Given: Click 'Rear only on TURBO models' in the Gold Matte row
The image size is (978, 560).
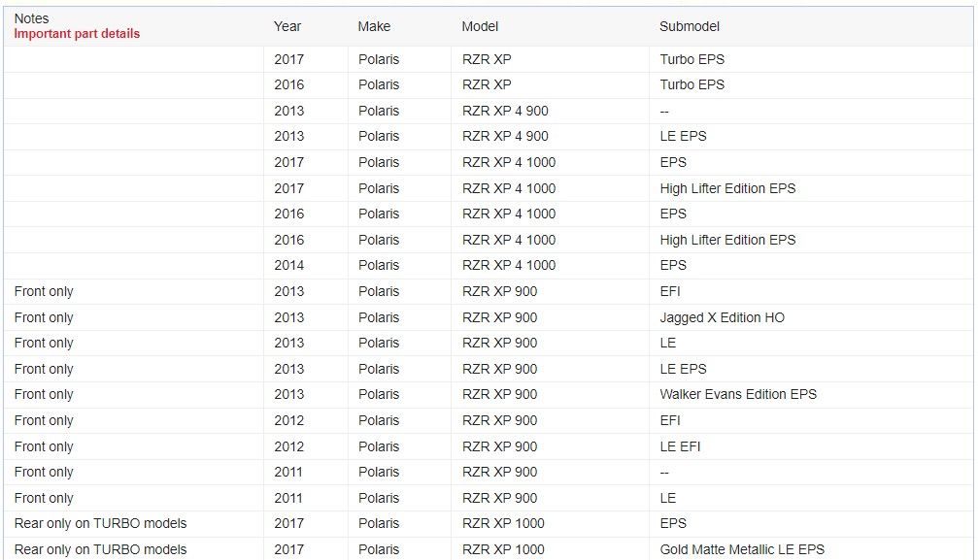Looking at the screenshot, I should [x=100, y=549].
